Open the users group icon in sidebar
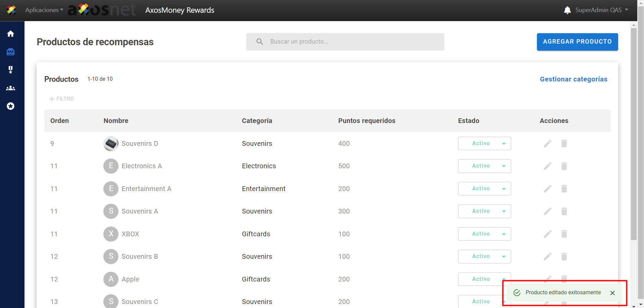The width and height of the screenshot is (644, 308). (11, 88)
